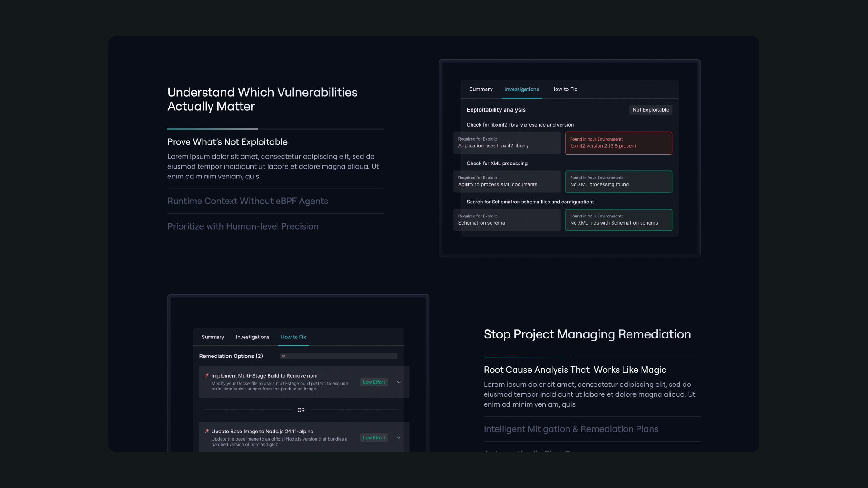The image size is (868, 488).
Task: Expand the Implement Multi-Stage Build option chevron
Action: [x=399, y=382]
